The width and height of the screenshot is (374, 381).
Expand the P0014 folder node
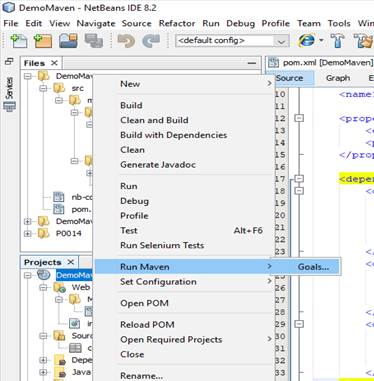(x=28, y=233)
